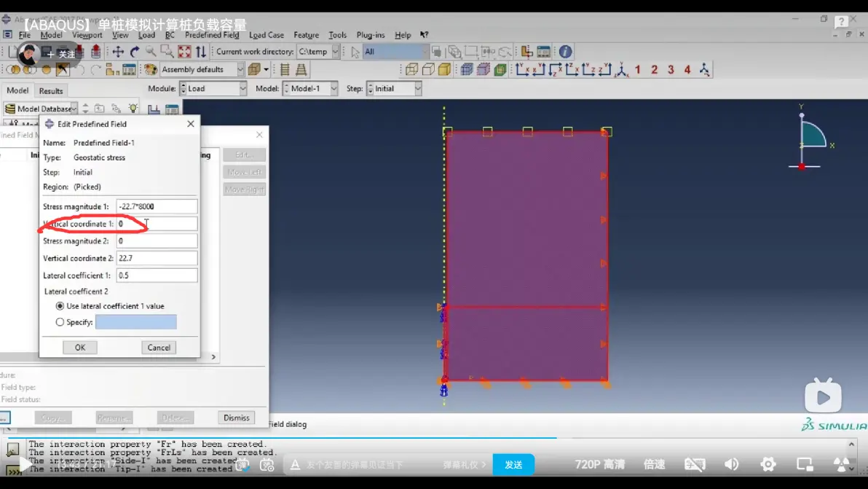Click OK in Edit Predefined Field

(x=80, y=347)
